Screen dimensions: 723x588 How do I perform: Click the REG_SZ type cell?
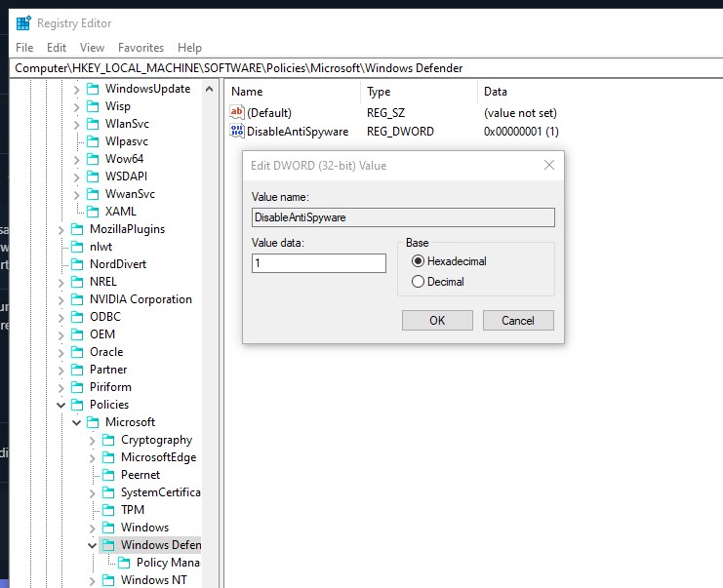tap(385, 113)
